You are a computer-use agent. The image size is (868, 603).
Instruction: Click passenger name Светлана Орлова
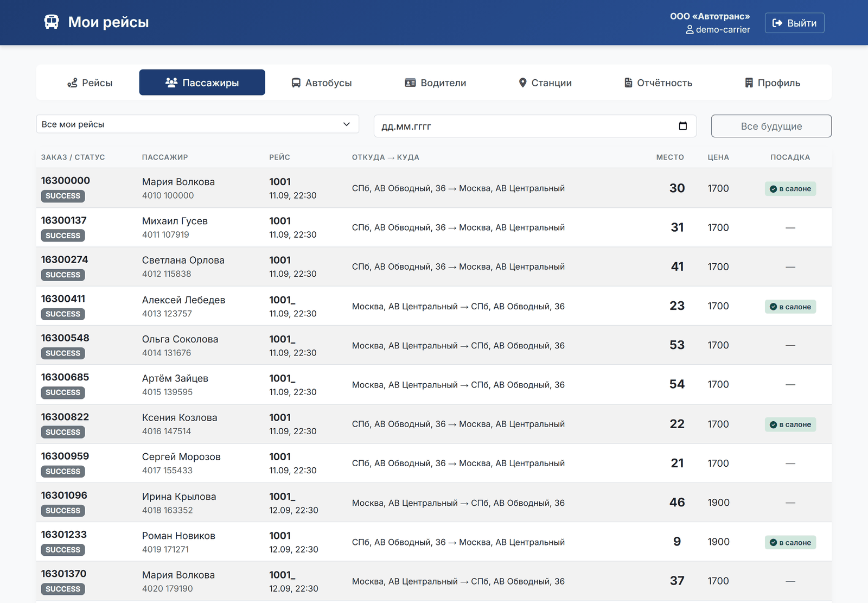tap(183, 260)
